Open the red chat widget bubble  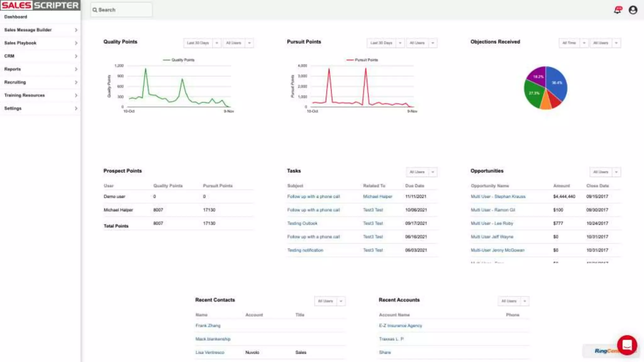click(627, 345)
